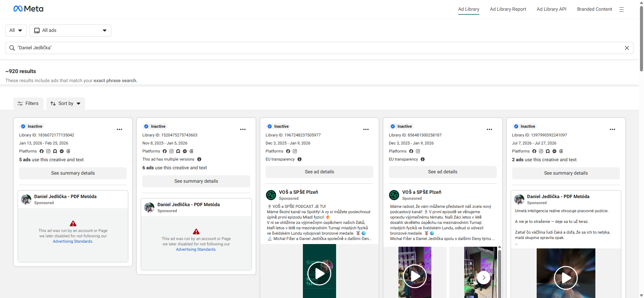
Task: Go to the Ad Library API tab
Action: tap(551, 9)
